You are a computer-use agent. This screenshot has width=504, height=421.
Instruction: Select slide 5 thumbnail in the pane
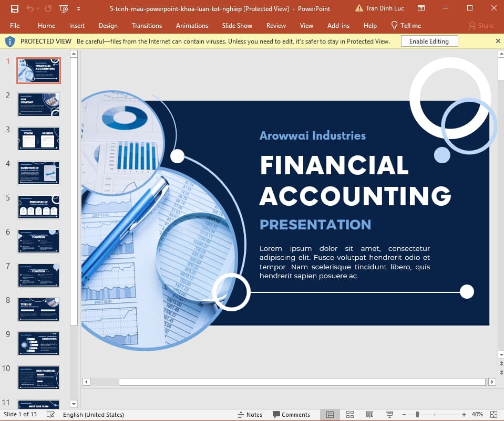point(38,206)
